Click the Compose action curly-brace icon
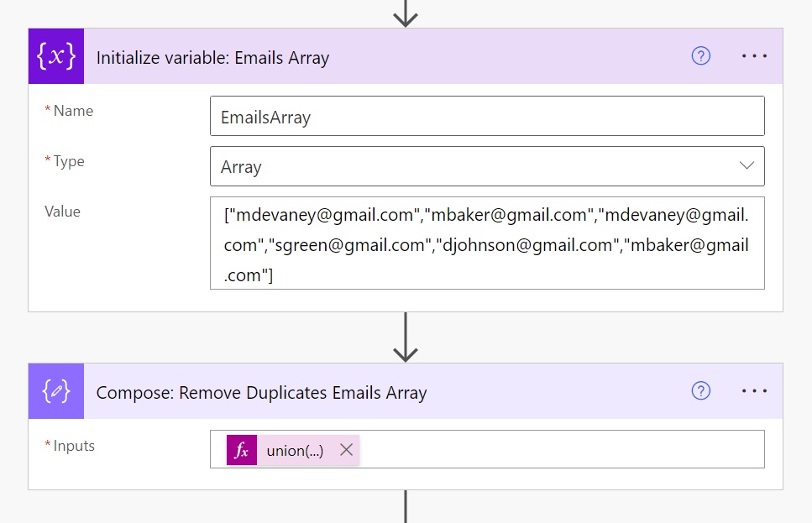812x523 pixels. coord(56,391)
